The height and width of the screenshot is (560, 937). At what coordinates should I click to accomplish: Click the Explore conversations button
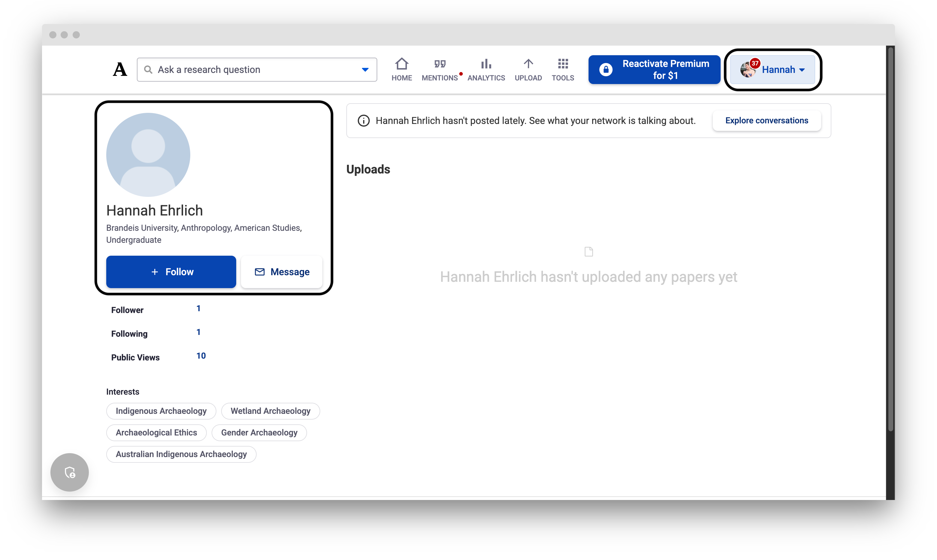(x=767, y=121)
